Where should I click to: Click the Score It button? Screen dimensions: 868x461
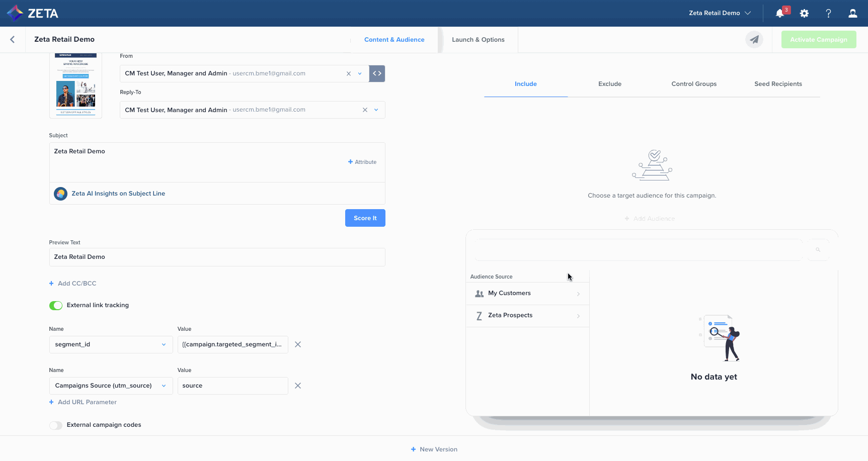pyautogui.click(x=365, y=218)
